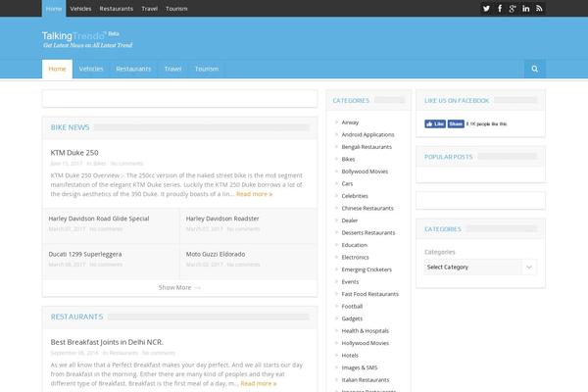Viewport: 588px width, 392px height.
Task: Open the Bikes category
Action: pyautogui.click(x=348, y=159)
